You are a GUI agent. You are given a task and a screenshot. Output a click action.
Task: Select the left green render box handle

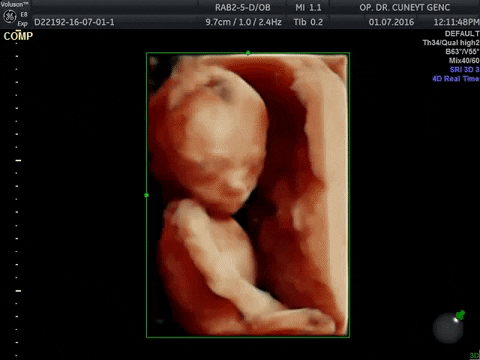coord(147,195)
